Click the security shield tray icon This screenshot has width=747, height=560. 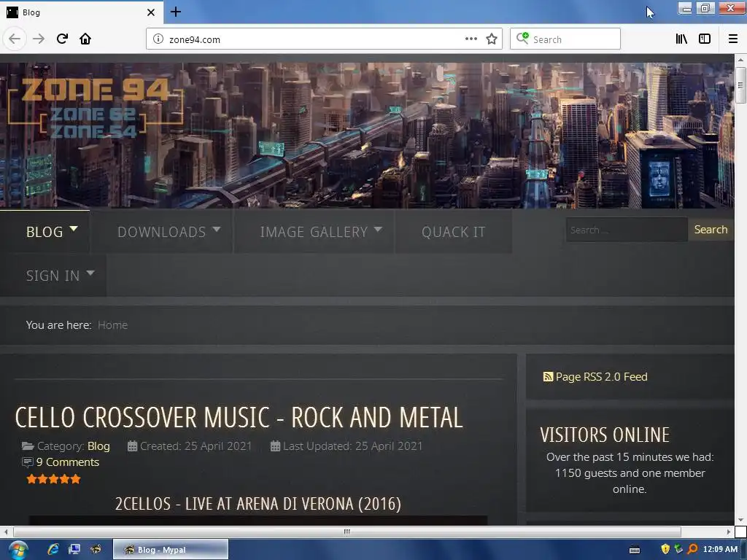665,549
